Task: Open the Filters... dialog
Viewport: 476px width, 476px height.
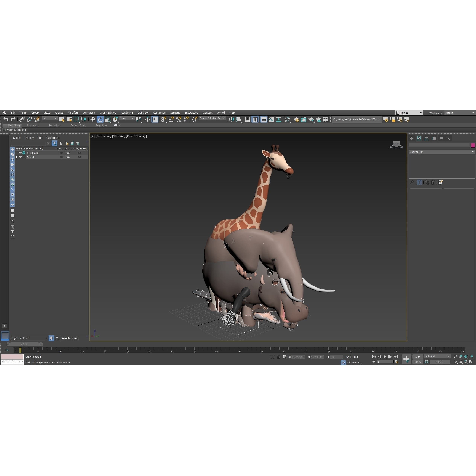Action: tap(440, 362)
